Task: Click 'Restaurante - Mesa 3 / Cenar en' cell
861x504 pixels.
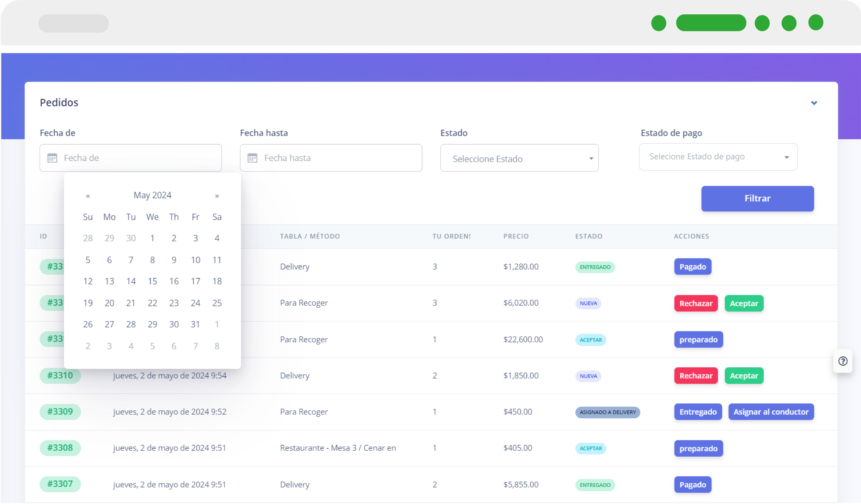Action: (338, 448)
